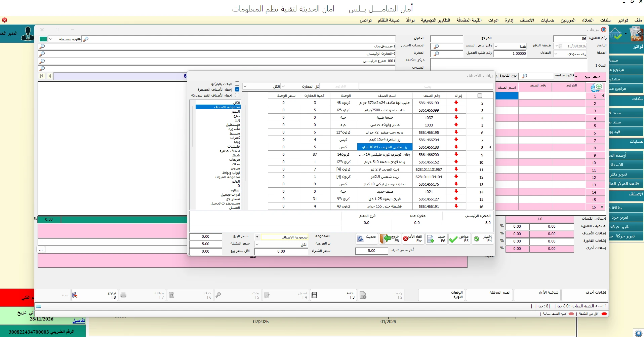
Task: Click the الباركود input field in items dialog
Action: [339, 86]
